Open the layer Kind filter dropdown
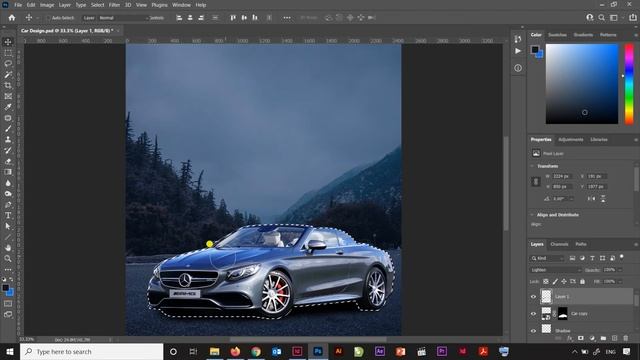The image size is (640, 360). coord(547,258)
